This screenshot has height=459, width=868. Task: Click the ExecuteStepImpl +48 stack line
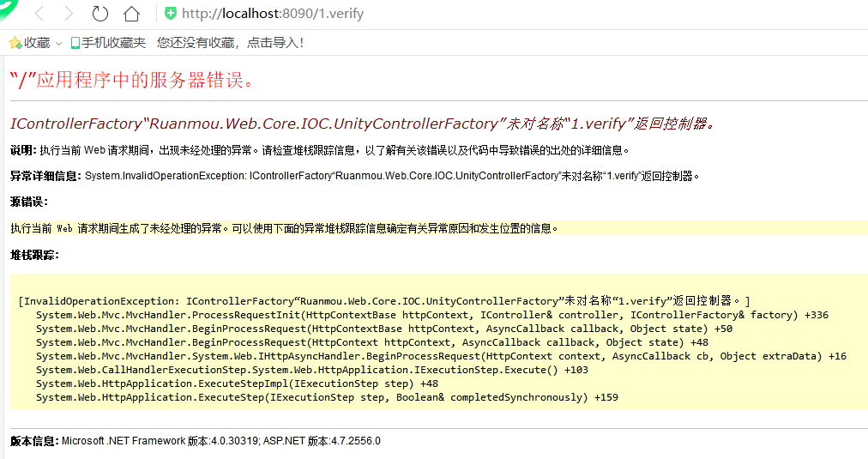(237, 384)
